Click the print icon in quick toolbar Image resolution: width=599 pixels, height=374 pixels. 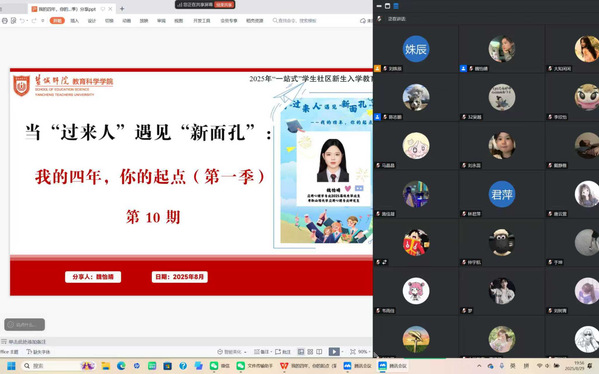tap(5, 21)
